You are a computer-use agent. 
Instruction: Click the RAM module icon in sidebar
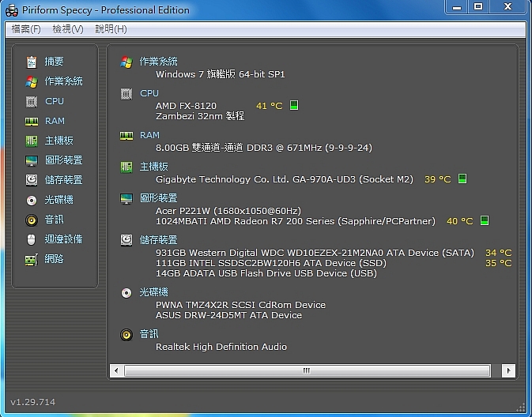click(x=32, y=121)
